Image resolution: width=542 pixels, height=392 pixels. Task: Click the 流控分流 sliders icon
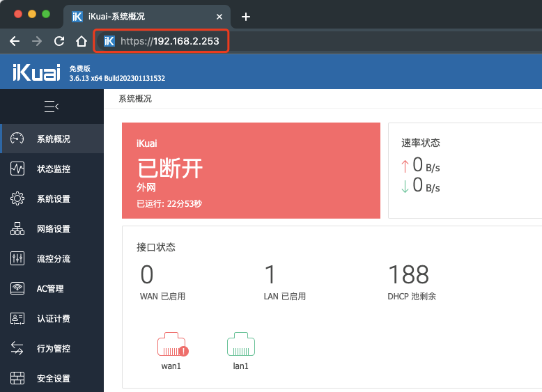17,258
